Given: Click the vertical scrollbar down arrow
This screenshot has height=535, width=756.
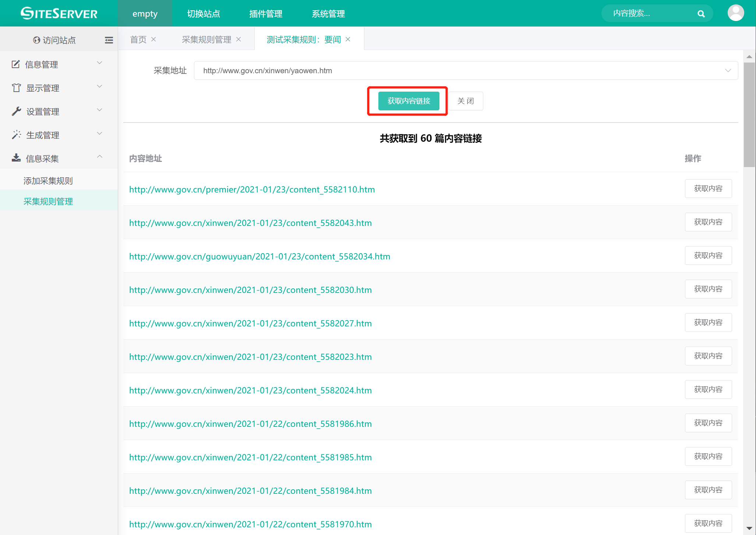Looking at the screenshot, I should click(749, 528).
